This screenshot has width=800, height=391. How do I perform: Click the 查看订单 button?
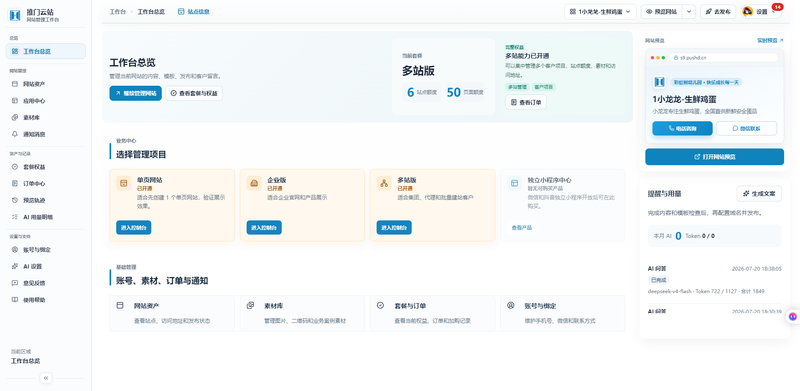pyautogui.click(x=526, y=102)
